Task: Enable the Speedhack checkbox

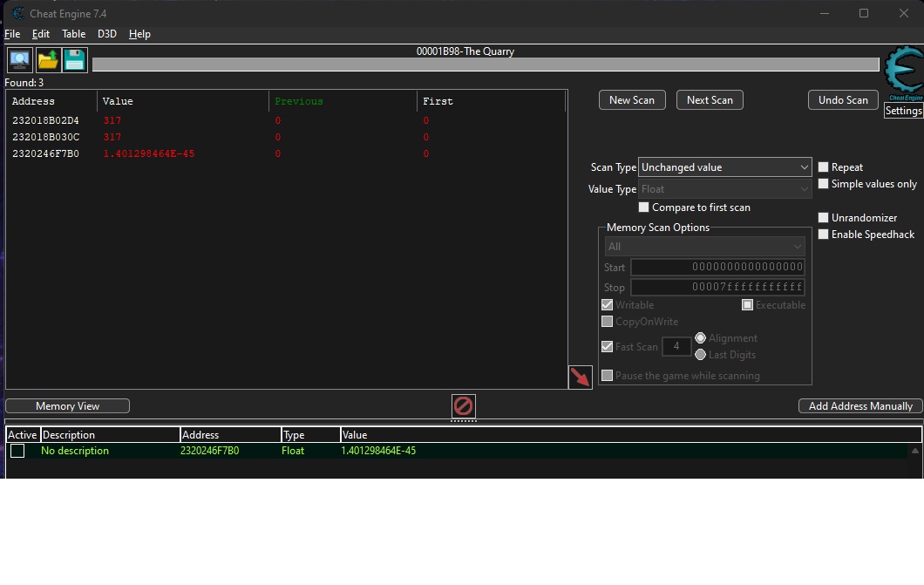Action: pos(824,235)
